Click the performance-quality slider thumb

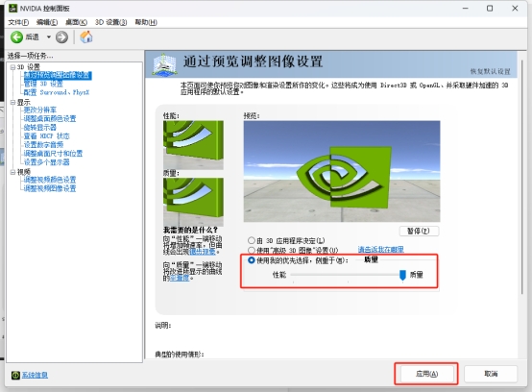click(402, 275)
